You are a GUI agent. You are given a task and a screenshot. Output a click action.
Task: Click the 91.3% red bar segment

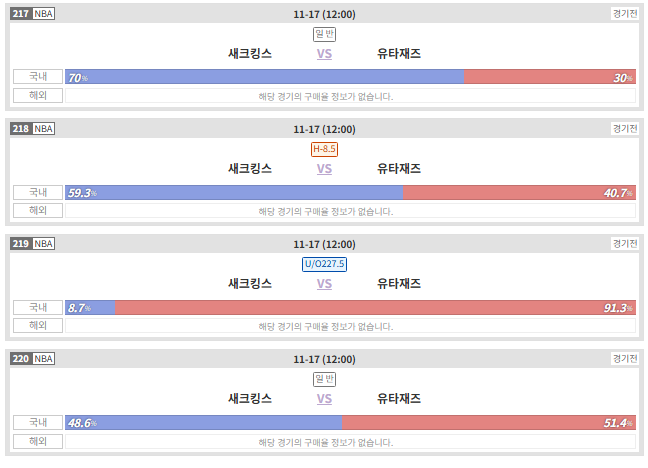pyautogui.click(x=375, y=308)
